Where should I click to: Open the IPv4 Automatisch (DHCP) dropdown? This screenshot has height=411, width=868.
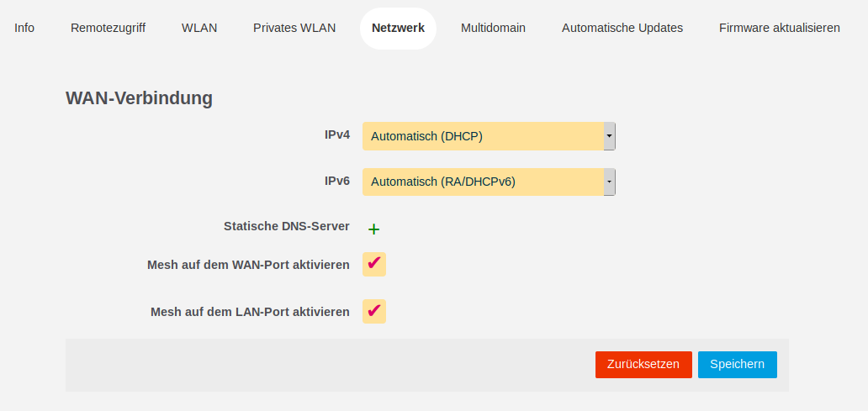489,136
